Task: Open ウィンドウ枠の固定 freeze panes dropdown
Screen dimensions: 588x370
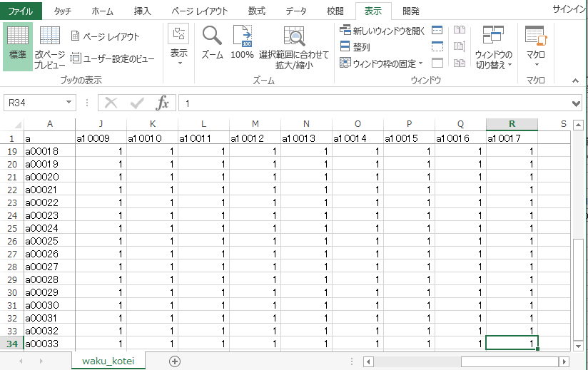Action: 381,63
